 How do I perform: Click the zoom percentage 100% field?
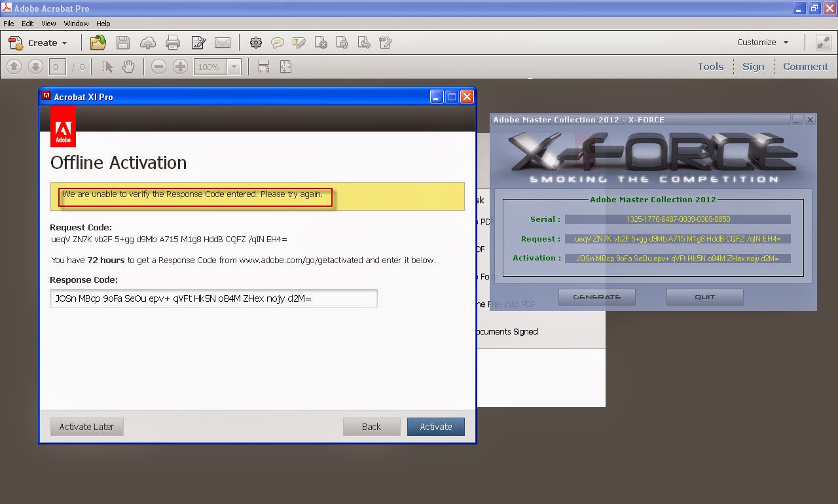[210, 67]
